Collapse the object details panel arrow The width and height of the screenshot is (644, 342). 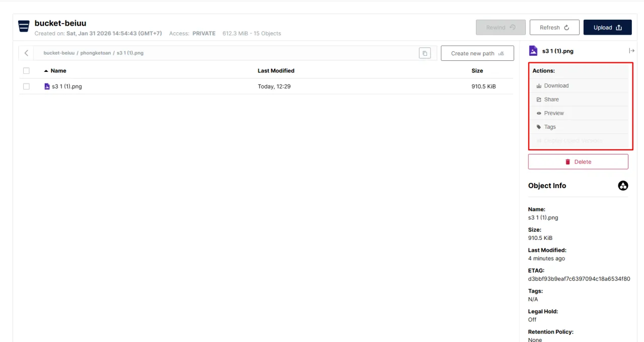click(x=631, y=51)
